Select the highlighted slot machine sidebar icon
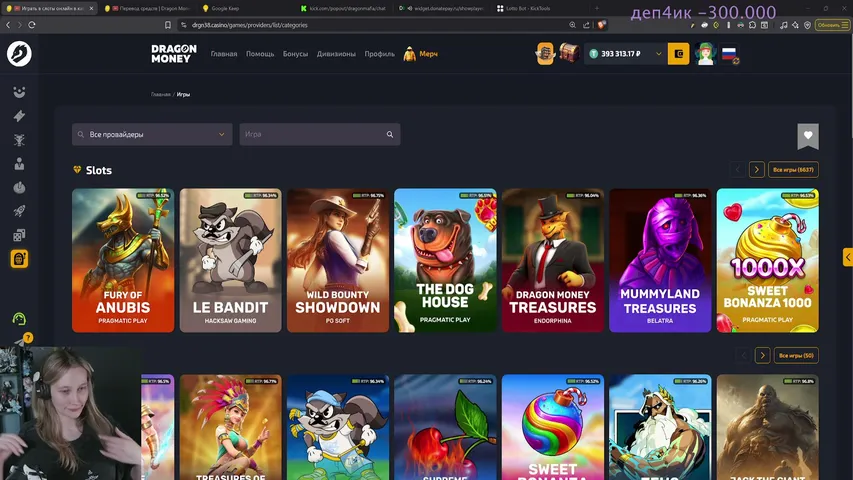This screenshot has width=853, height=480. [x=19, y=259]
